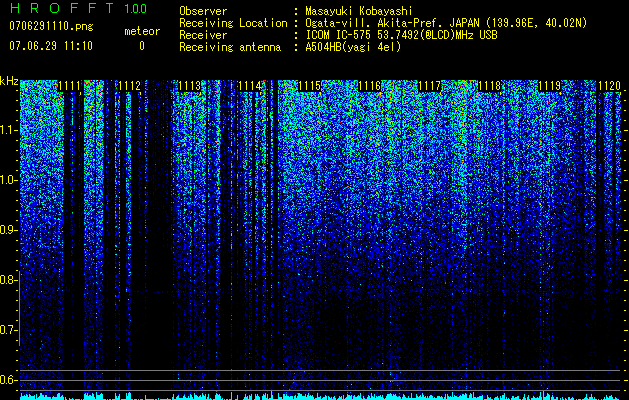Click the 0.9 kHz axis label

click(x=8, y=230)
